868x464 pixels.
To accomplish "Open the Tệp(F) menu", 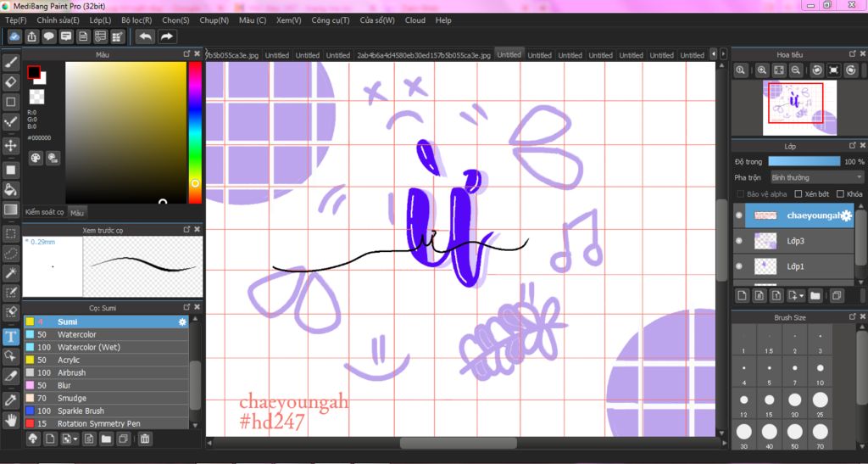I will point(16,20).
